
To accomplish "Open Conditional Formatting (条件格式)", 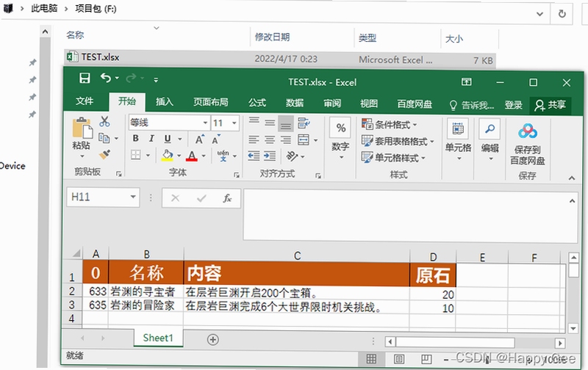I will coord(390,124).
